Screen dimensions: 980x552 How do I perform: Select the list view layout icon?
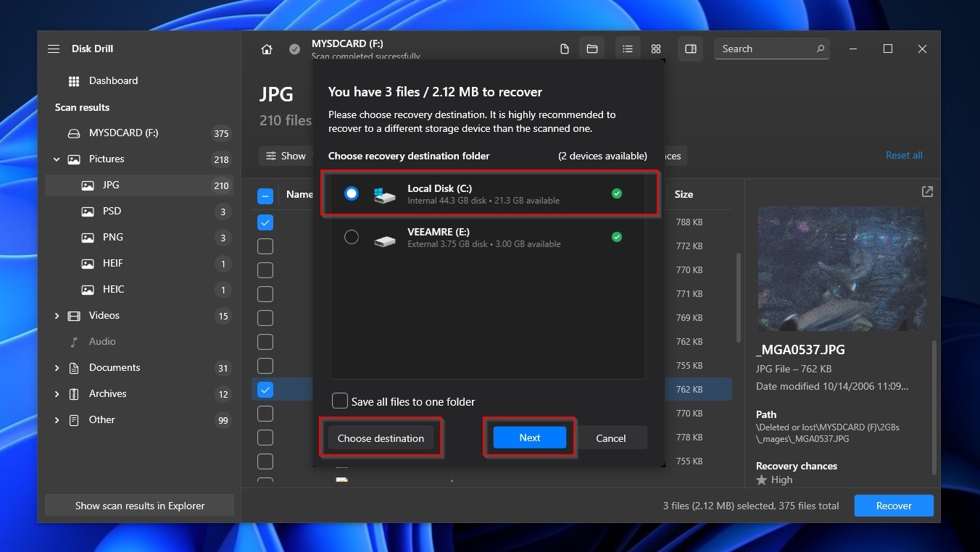pyautogui.click(x=628, y=49)
